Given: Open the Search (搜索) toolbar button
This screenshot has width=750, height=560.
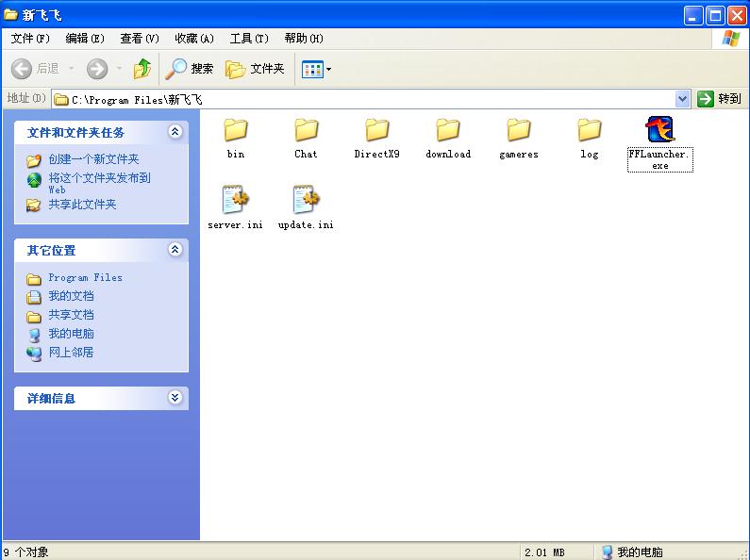Looking at the screenshot, I should click(x=190, y=69).
